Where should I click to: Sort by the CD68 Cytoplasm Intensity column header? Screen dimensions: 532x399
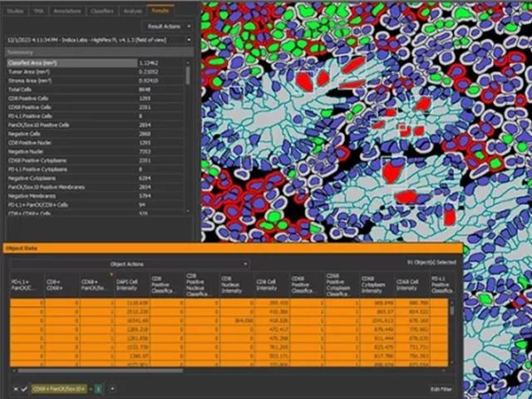tap(377, 285)
